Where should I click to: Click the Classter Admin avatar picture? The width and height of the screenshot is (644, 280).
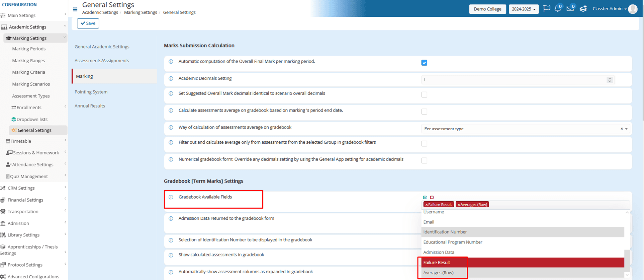point(633,9)
